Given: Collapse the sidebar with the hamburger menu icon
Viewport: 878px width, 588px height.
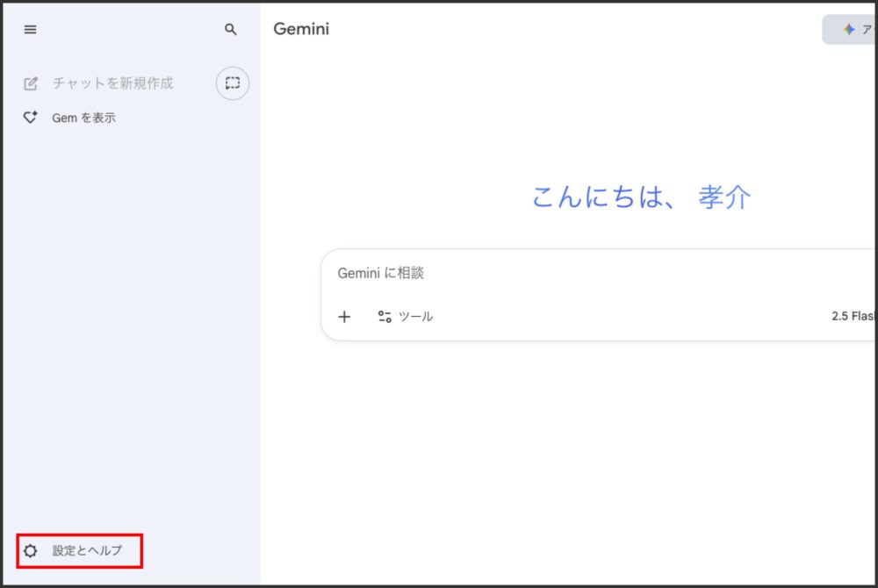Looking at the screenshot, I should pyautogui.click(x=30, y=29).
